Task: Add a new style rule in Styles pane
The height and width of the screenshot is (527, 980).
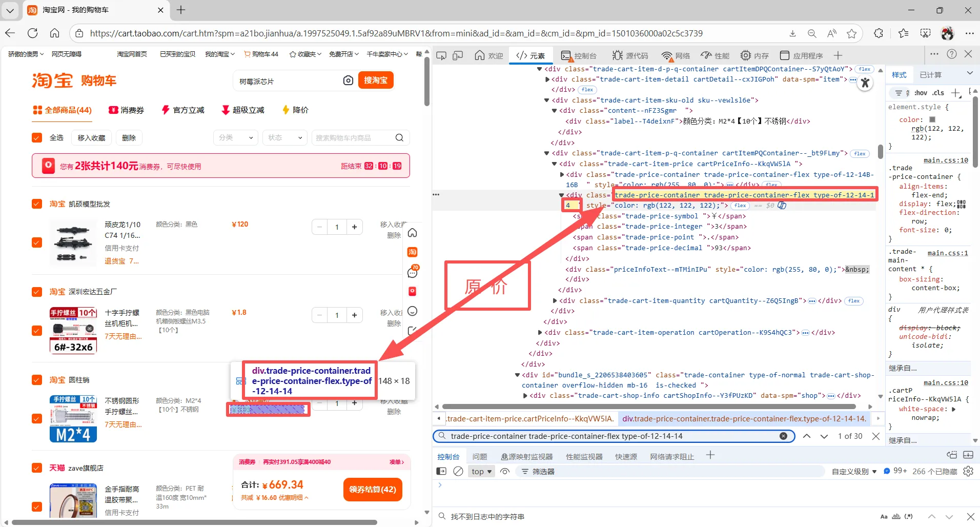Action: (955, 93)
